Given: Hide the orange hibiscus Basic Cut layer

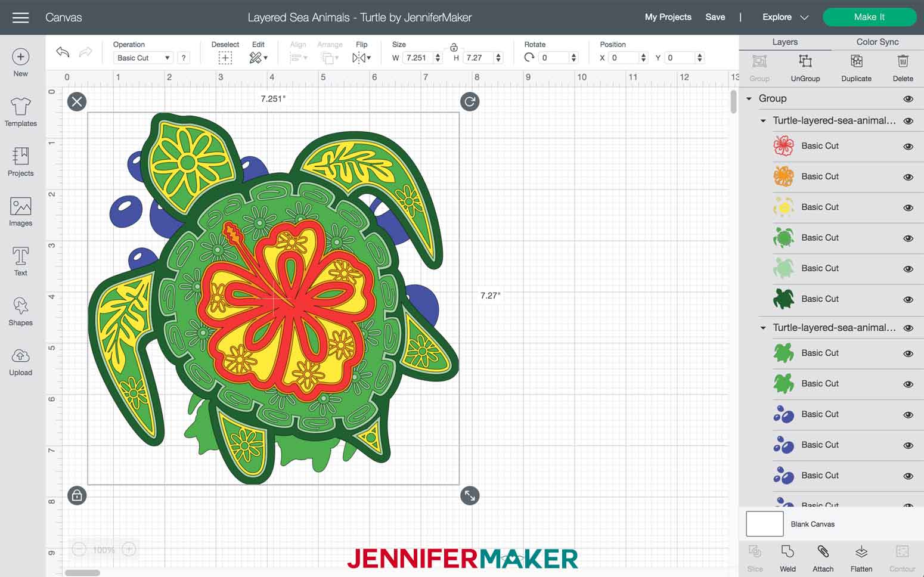Looking at the screenshot, I should pos(908,177).
